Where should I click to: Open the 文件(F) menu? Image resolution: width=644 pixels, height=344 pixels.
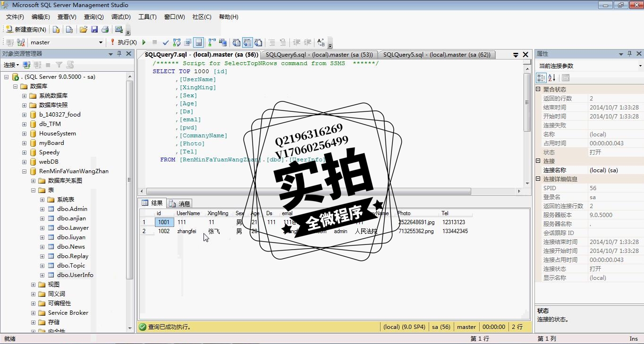[15, 17]
